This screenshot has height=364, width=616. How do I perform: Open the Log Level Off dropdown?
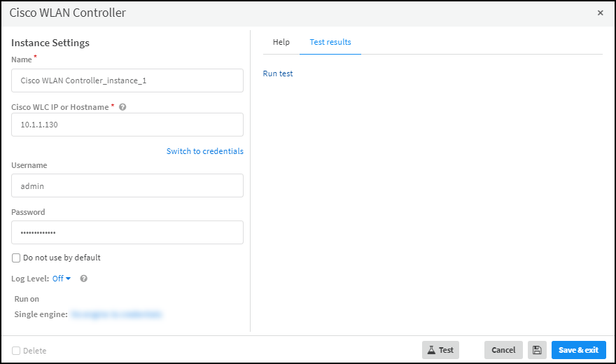click(62, 279)
